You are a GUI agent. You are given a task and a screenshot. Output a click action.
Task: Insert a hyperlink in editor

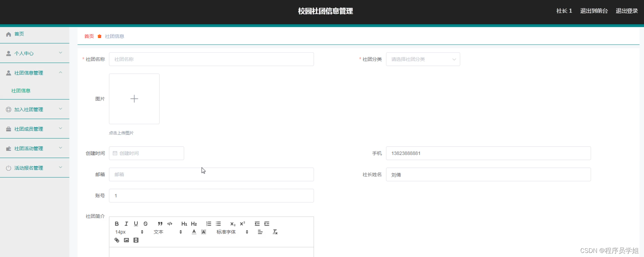117,240
